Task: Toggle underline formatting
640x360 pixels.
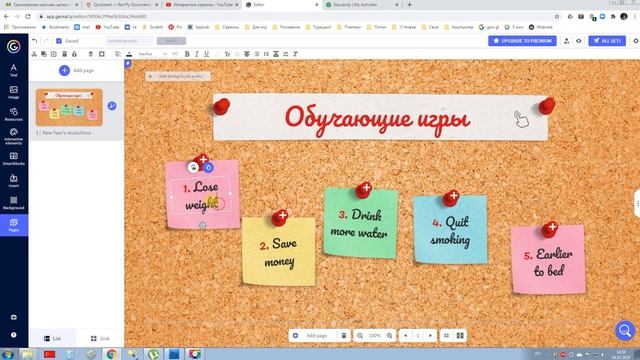Action: click(x=207, y=54)
